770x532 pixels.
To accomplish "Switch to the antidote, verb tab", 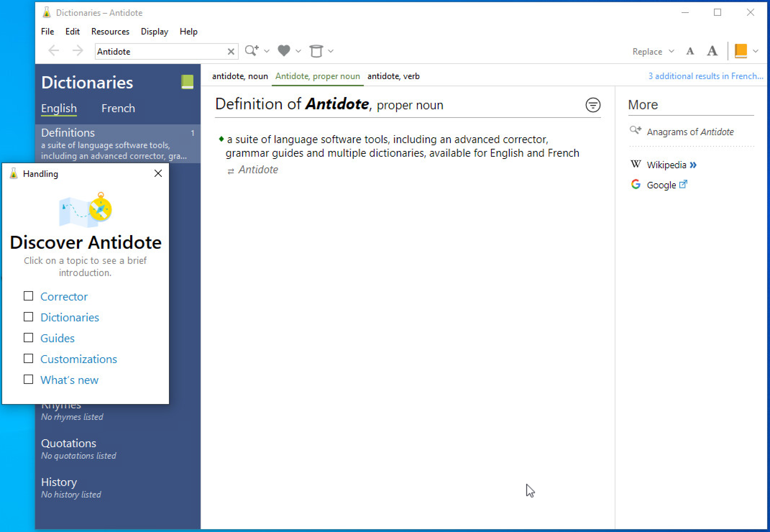I will pos(393,76).
